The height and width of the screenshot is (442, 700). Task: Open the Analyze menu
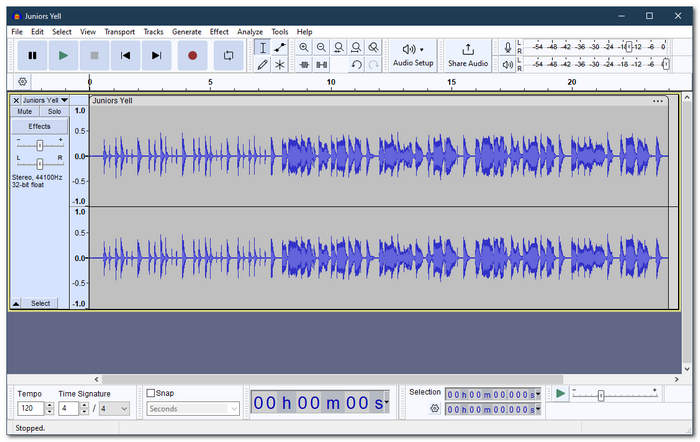250,32
